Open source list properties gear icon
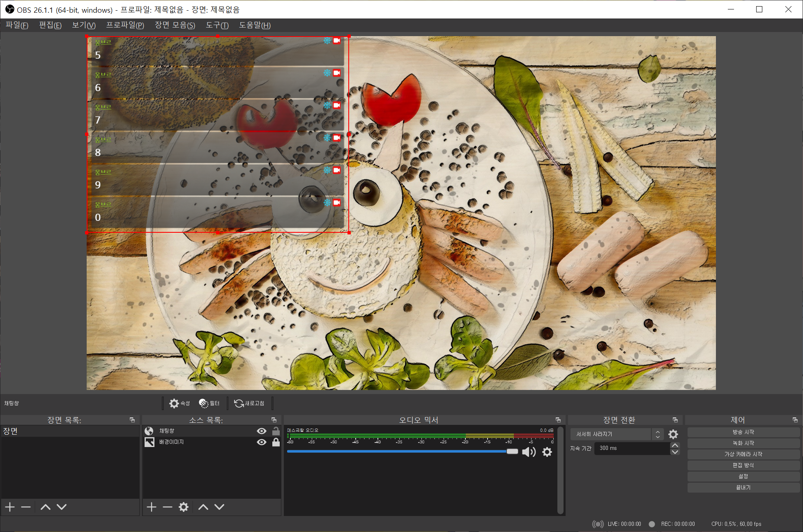This screenshot has height=532, width=803. point(184,507)
